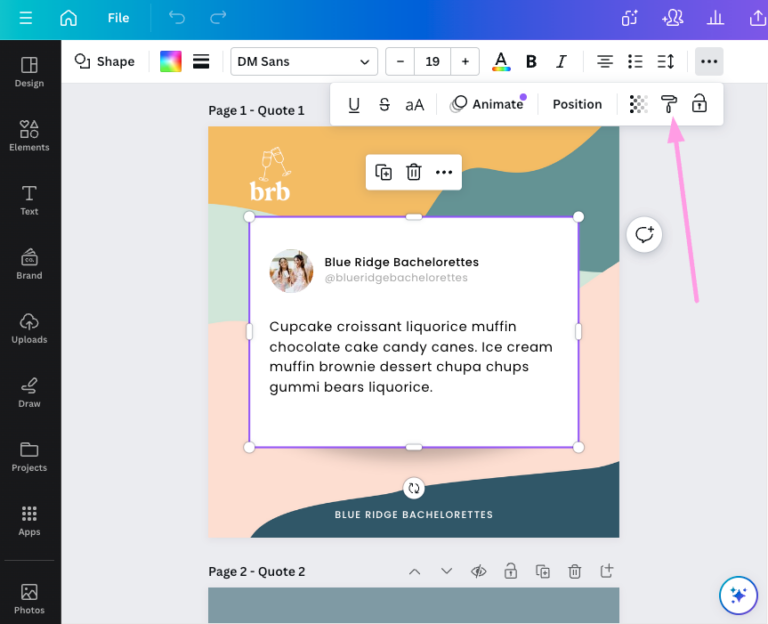This screenshot has width=768, height=624.
Task: Expand the more options ellipsis in toolbar
Action: pyautogui.click(x=709, y=61)
